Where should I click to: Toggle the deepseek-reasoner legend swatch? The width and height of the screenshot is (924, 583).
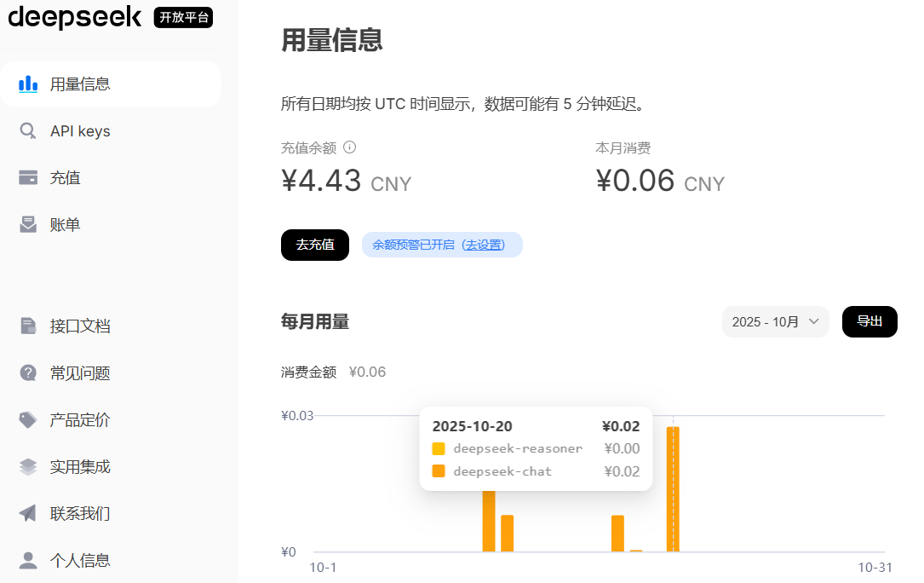tap(439, 447)
